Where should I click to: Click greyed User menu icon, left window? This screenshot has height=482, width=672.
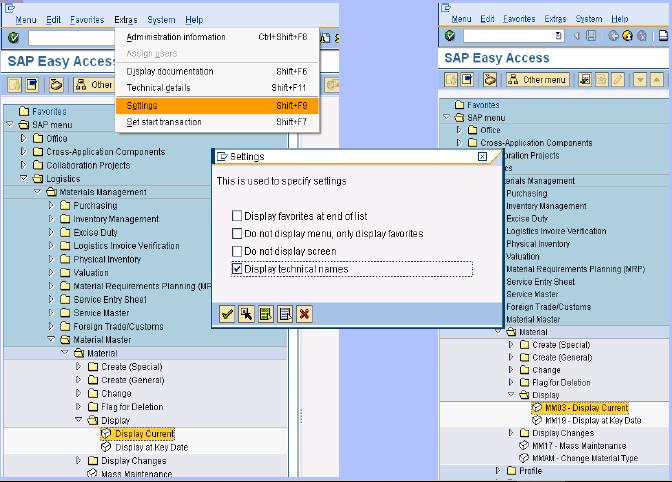(15, 85)
